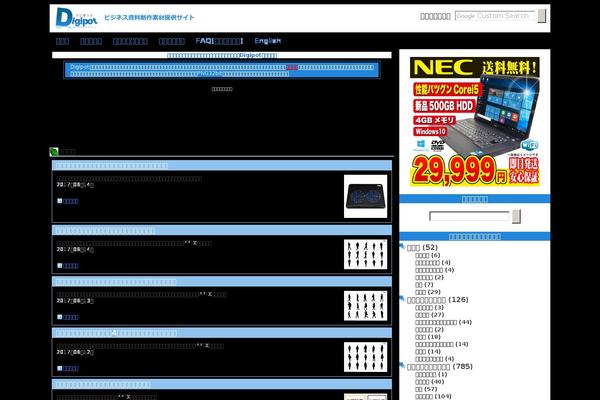Image resolution: width=600 pixels, height=400 pixels.
Task: Click the small read-more icon in cooling pad post
Action: tap(59, 201)
